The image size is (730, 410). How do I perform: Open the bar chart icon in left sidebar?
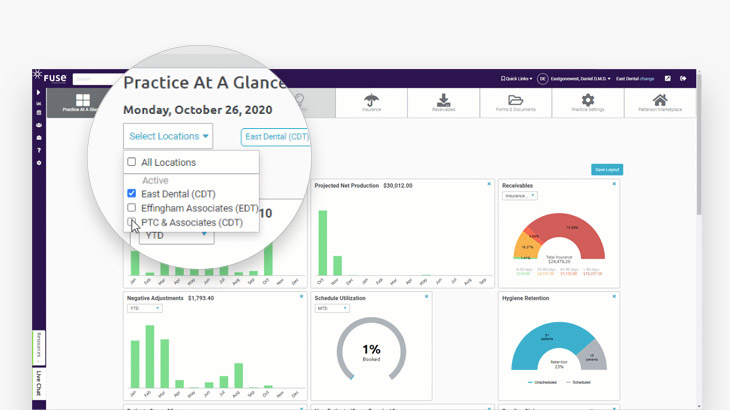(x=39, y=103)
